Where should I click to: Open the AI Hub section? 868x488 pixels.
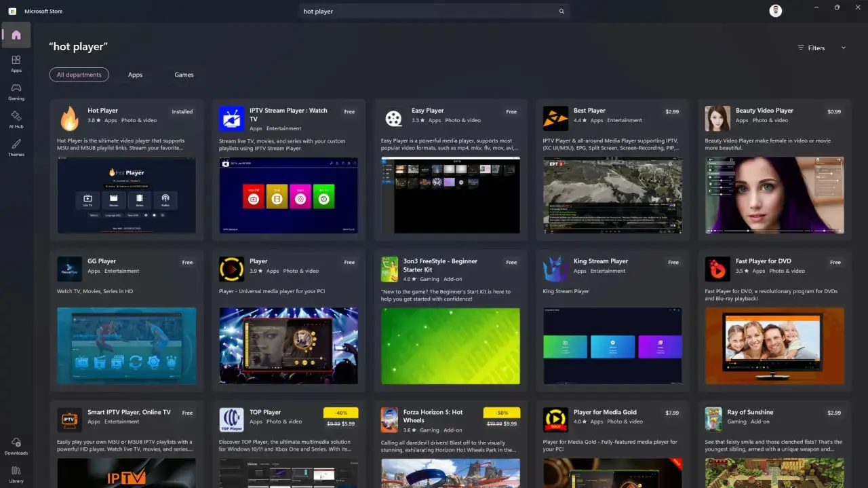[16, 119]
